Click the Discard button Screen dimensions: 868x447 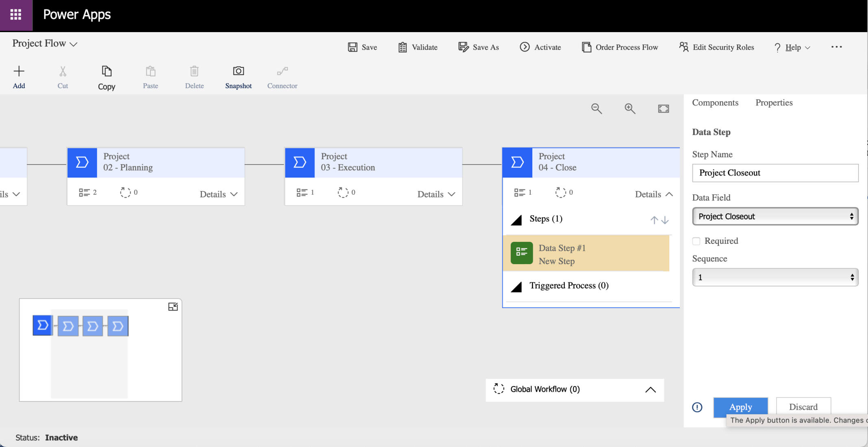(803, 407)
